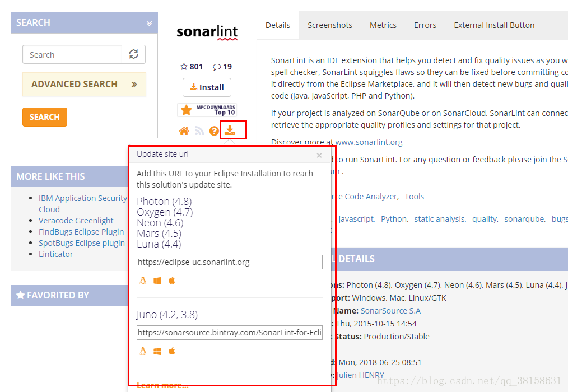Click the Windows icon below the eclipse-uc URL
This screenshot has height=392, width=568.
pos(157,281)
